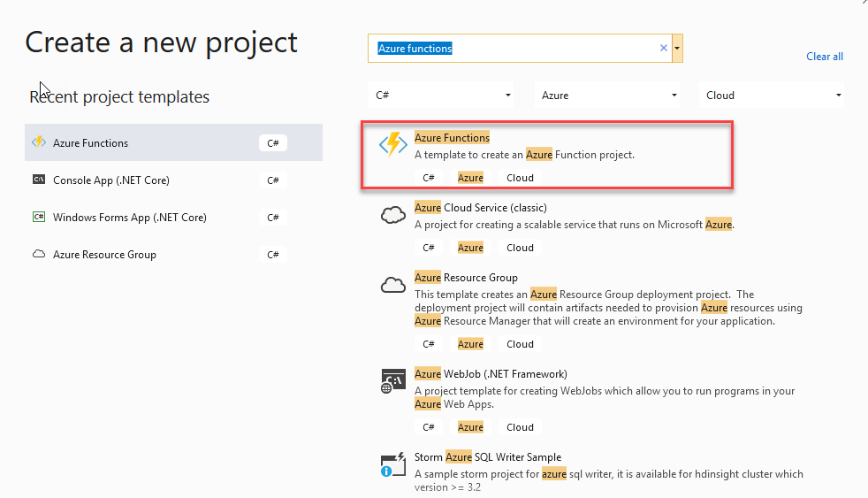
Task: Click the Azure Function project description text
Action: click(x=524, y=155)
